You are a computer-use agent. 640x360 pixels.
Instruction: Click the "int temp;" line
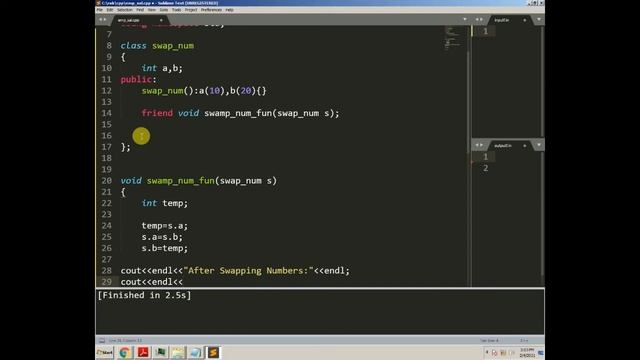click(x=164, y=203)
